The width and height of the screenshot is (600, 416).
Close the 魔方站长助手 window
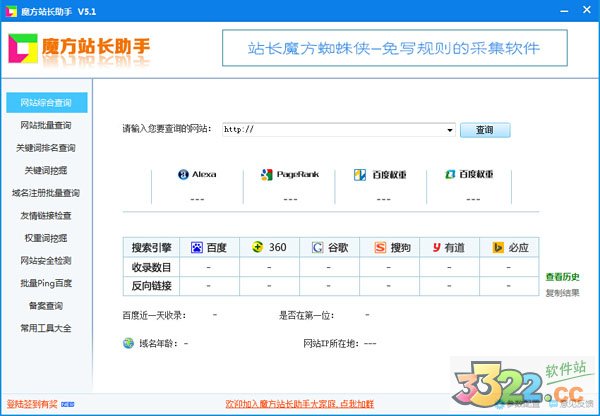tap(587, 10)
